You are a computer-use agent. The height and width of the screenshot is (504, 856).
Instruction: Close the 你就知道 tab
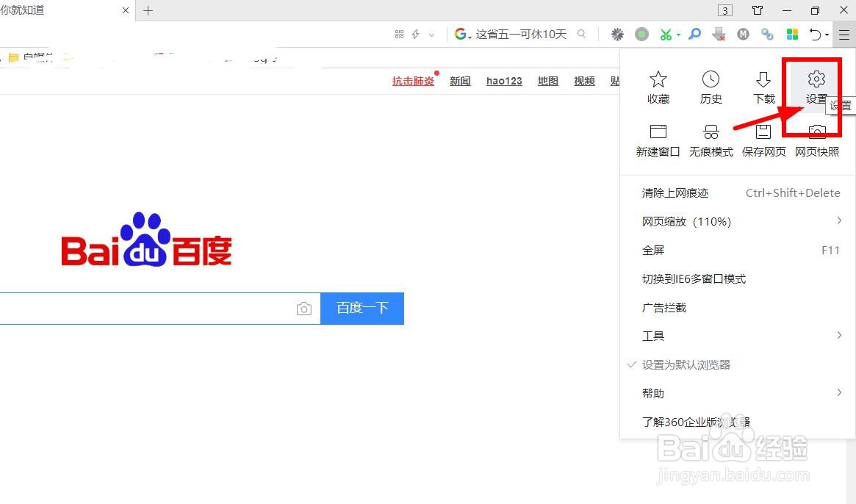click(x=126, y=10)
